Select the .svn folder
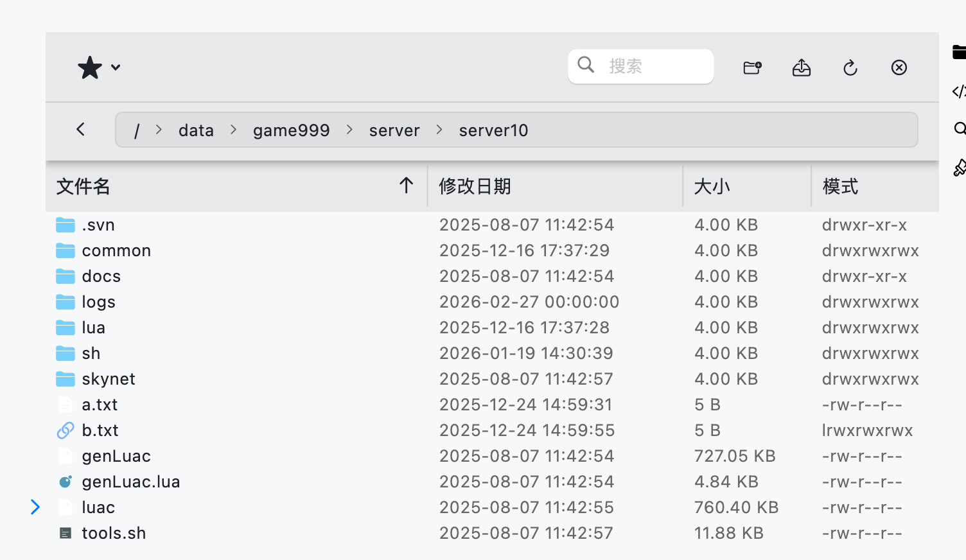966x560 pixels. [x=98, y=225]
